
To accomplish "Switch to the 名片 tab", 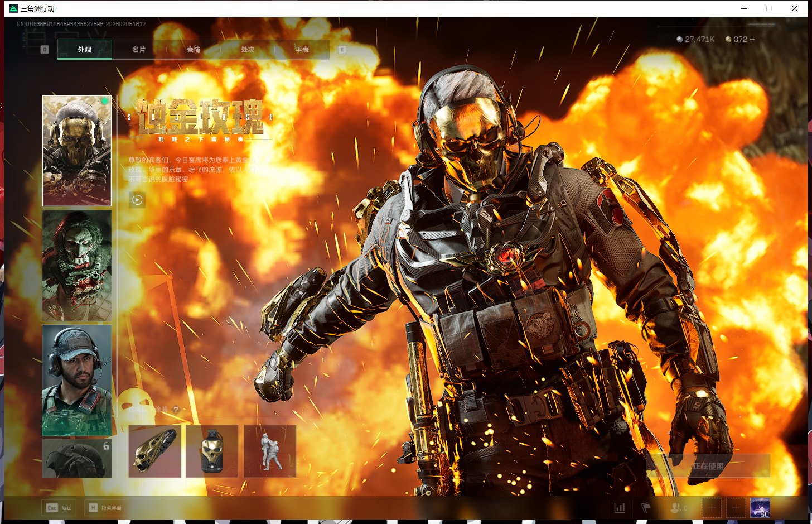I will pos(139,50).
